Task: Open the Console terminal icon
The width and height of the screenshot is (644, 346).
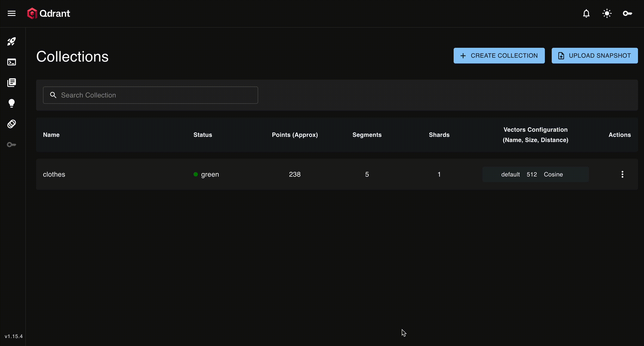Action: click(x=11, y=62)
